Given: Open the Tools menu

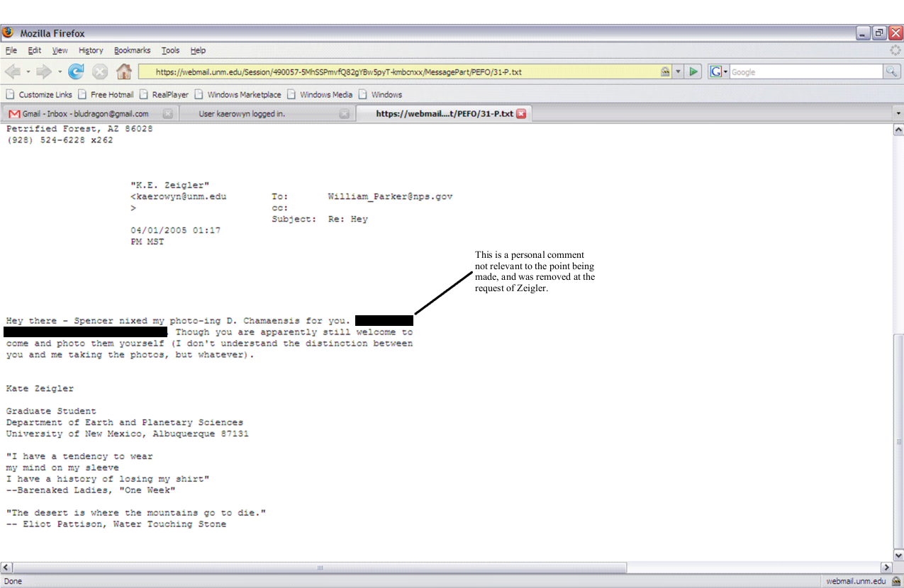Looking at the screenshot, I should click(x=170, y=50).
